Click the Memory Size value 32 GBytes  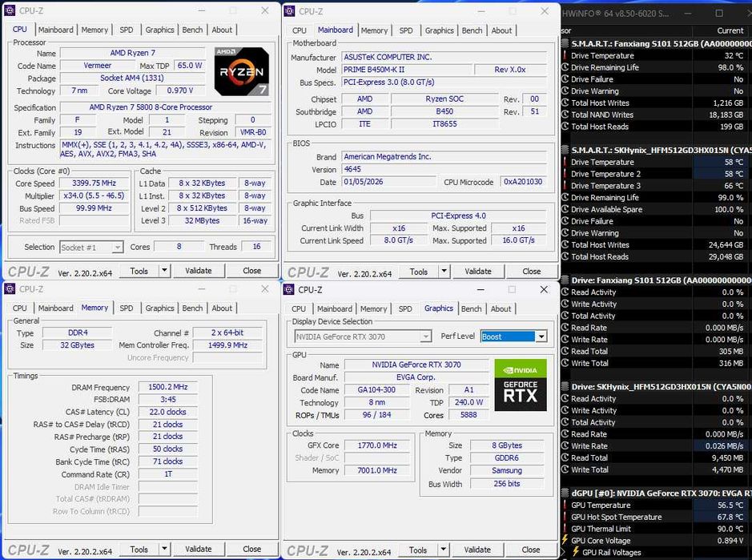[77, 345]
